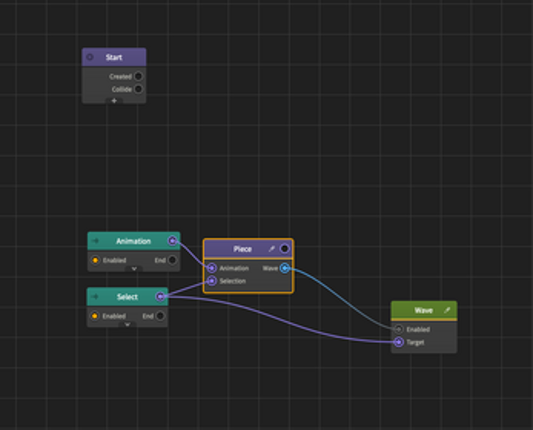Expand the Animation node with its chevron
This screenshot has width=533, height=430.
point(134,269)
